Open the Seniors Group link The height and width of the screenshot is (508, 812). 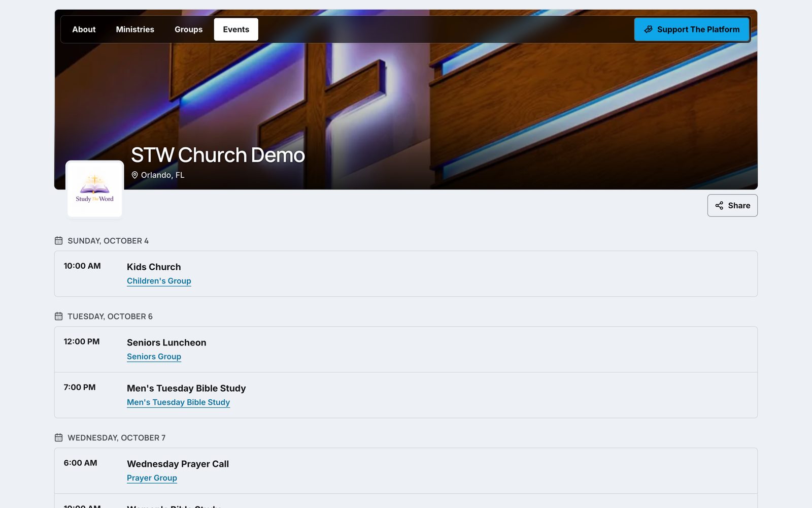[x=154, y=357]
